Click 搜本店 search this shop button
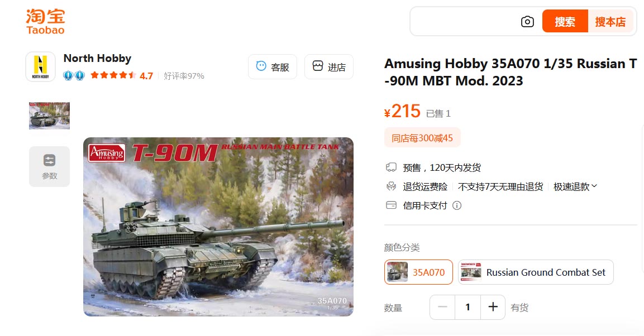The image size is (644, 336). pyautogui.click(x=610, y=21)
